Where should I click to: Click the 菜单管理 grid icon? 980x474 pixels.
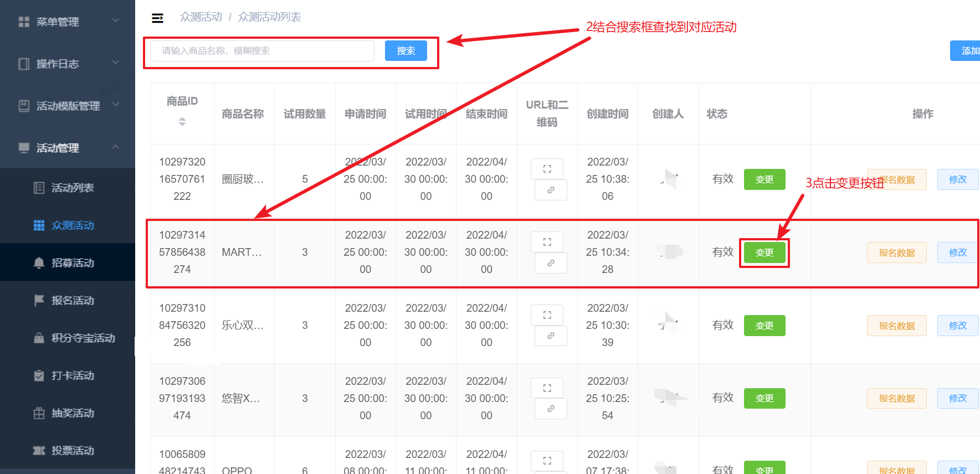pyautogui.click(x=24, y=22)
